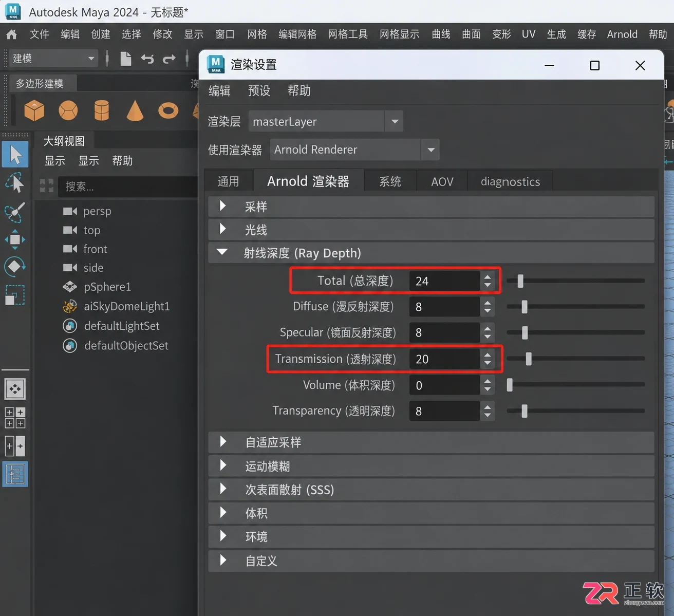674x616 pixels.
Task: Activate the Select tool arrow
Action: coord(15,155)
